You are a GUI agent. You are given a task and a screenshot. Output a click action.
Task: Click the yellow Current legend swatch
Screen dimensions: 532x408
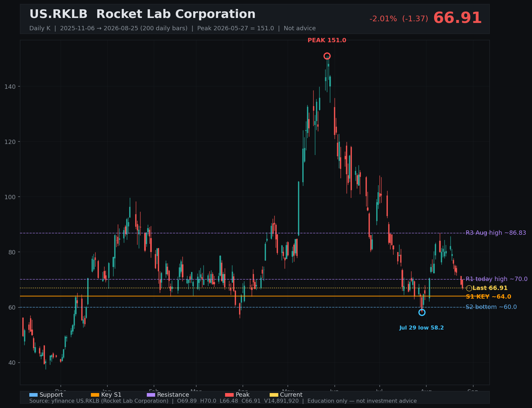274,395
